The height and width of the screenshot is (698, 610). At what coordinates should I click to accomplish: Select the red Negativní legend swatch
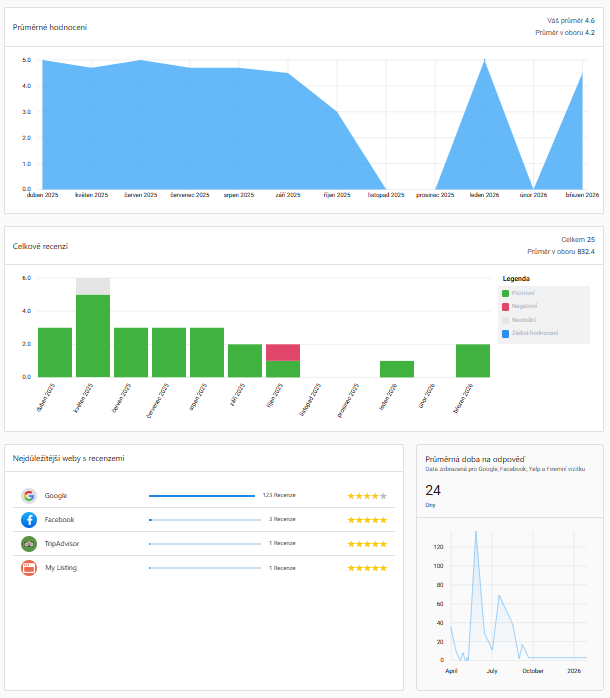(x=505, y=307)
